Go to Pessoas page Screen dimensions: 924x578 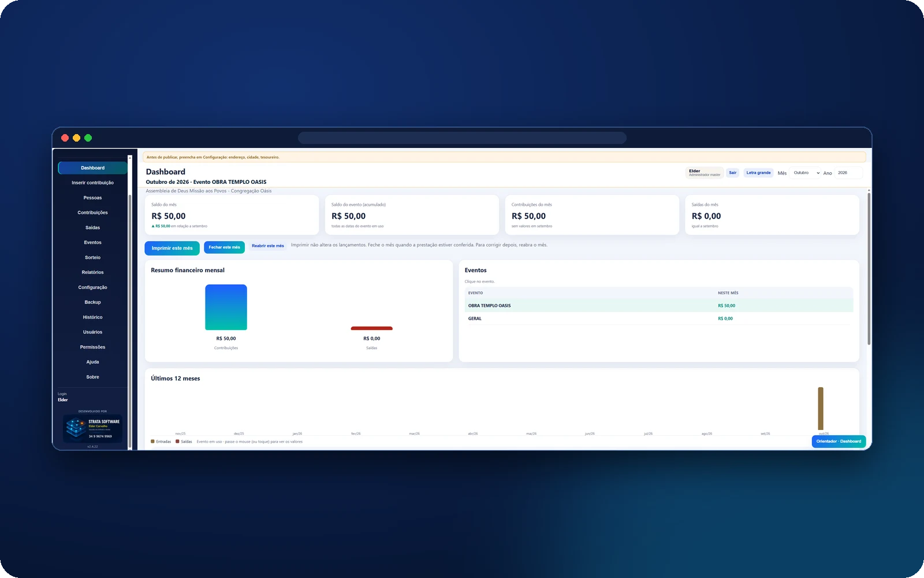[x=92, y=198]
